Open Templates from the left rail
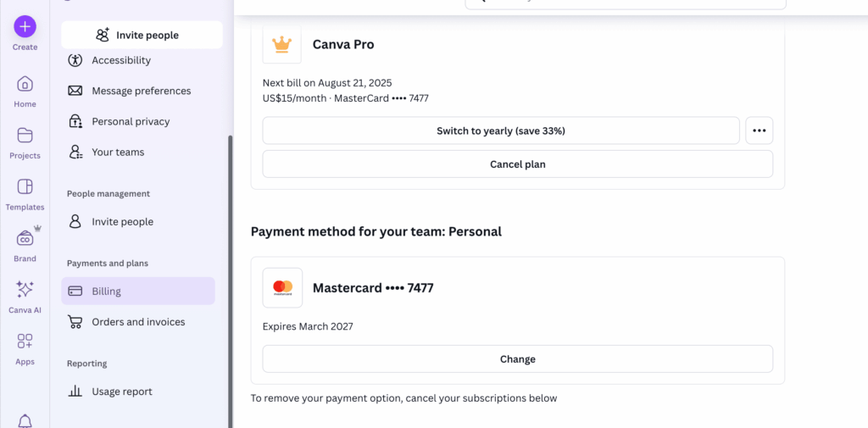The height and width of the screenshot is (428, 868). [25, 187]
